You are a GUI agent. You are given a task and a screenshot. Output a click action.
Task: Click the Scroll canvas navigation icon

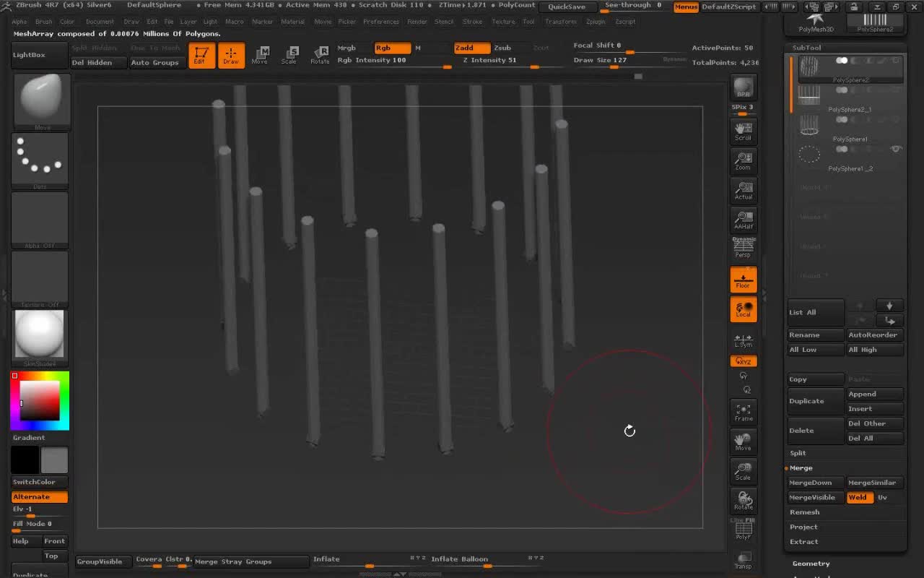coord(744,131)
